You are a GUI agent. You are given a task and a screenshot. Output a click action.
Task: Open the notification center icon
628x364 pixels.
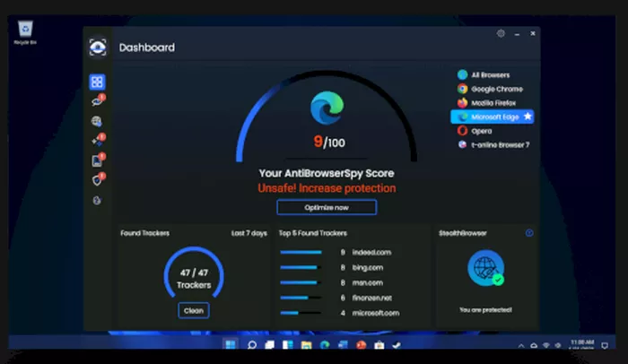click(605, 345)
